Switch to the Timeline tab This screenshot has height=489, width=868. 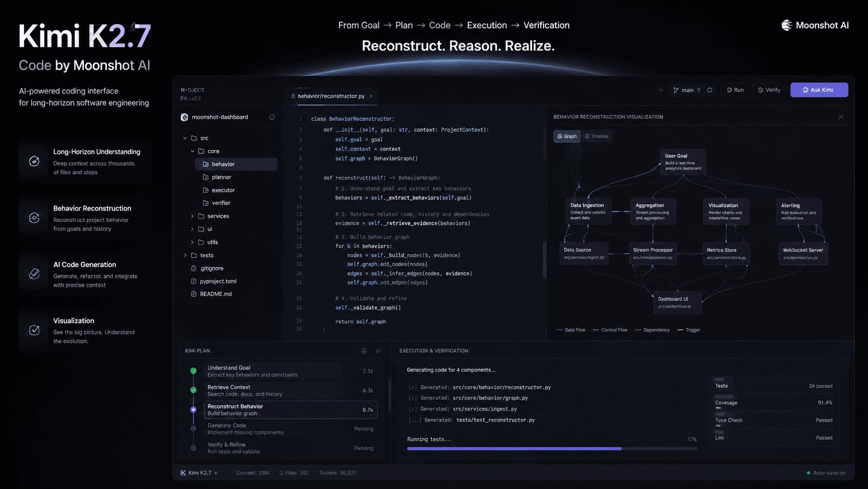(596, 136)
